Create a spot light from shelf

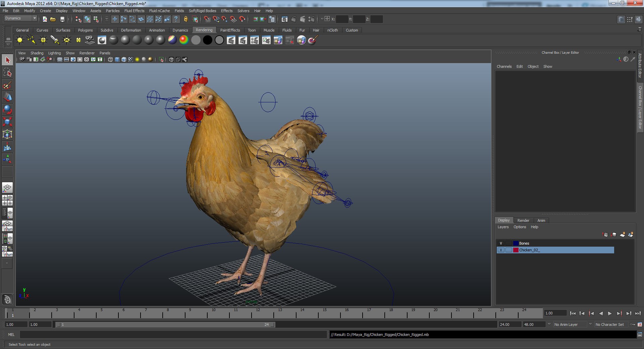(55, 40)
